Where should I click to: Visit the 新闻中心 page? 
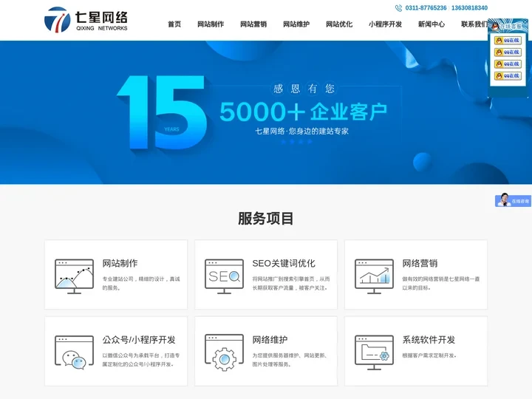(432, 24)
